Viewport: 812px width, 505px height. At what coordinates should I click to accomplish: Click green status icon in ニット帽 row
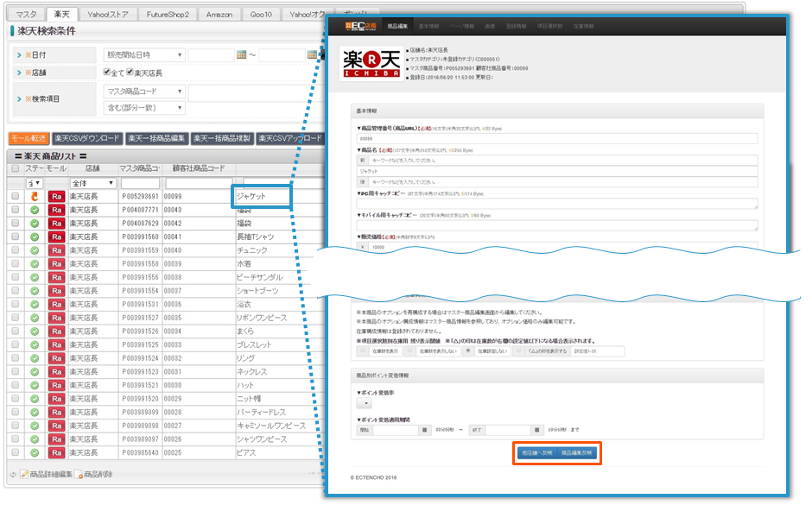coord(35,399)
